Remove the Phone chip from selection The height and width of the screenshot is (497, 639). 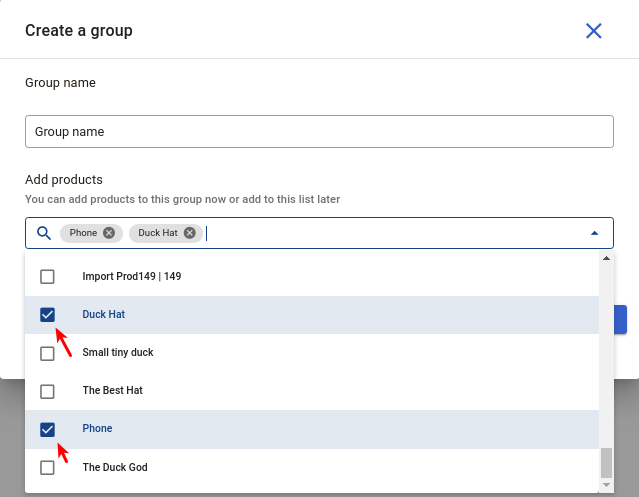tap(109, 233)
